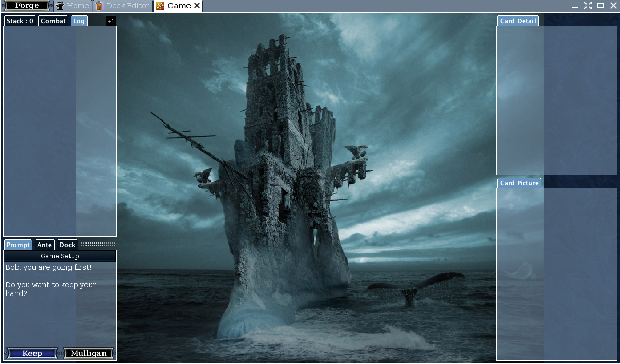Click the 'Do you want to keep your hand?' text
Screen dimensions: 620x364
(51, 289)
